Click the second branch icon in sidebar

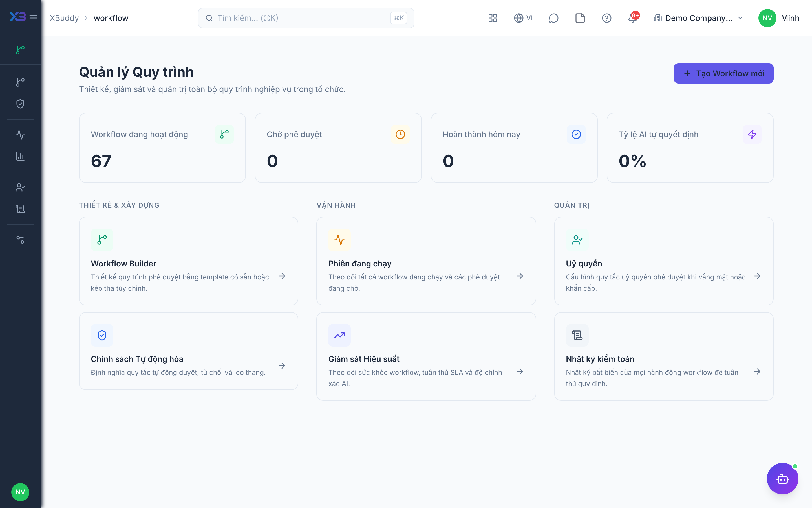20,82
